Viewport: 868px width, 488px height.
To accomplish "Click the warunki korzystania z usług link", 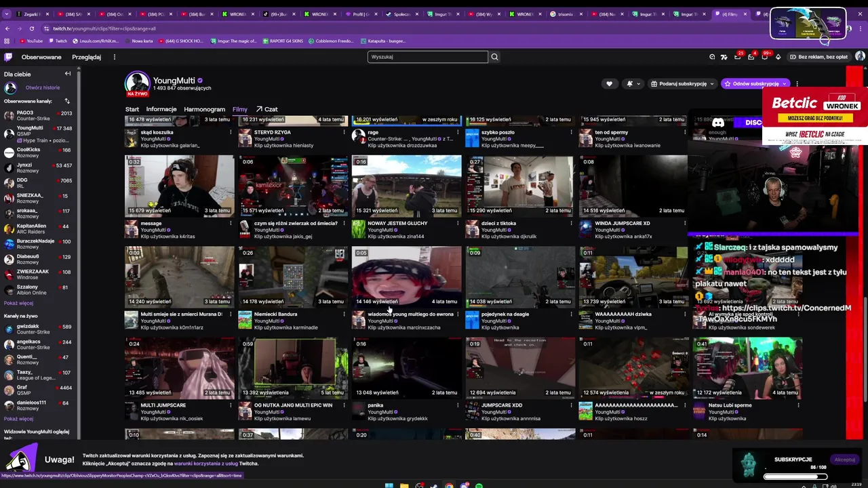I will (x=206, y=464).
